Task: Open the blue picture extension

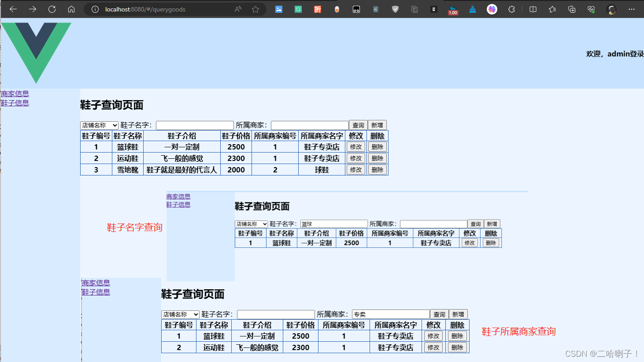Action: [279, 9]
